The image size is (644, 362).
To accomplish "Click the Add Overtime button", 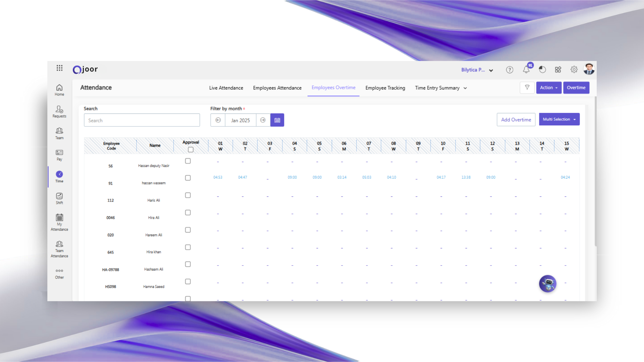I will [x=516, y=120].
